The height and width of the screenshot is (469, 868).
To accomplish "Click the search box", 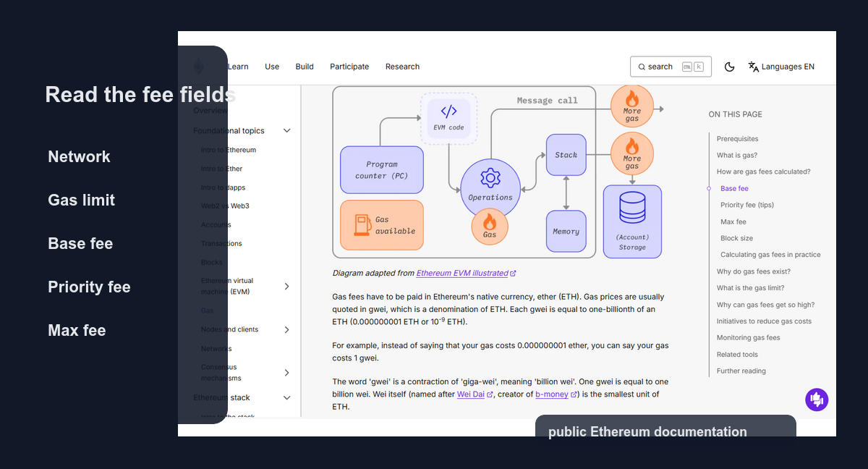I will (x=671, y=67).
